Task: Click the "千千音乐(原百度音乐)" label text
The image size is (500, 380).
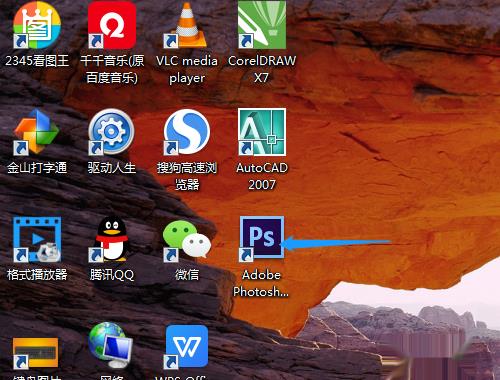Action: pos(112,69)
